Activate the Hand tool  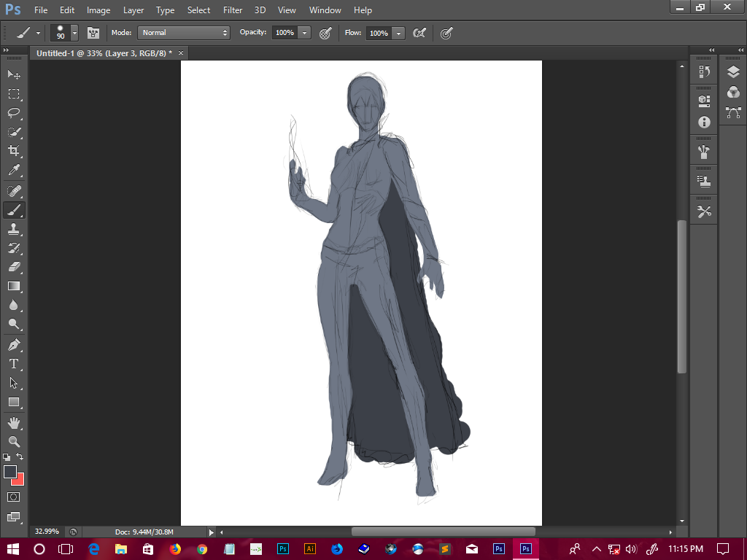click(x=14, y=423)
